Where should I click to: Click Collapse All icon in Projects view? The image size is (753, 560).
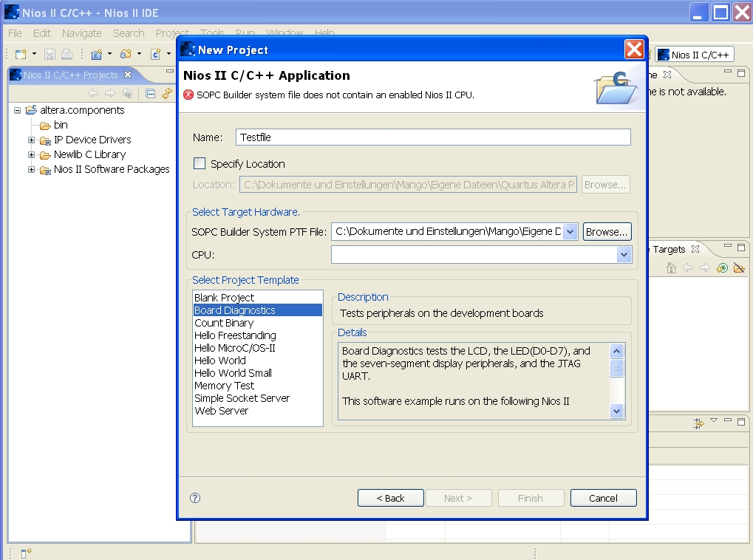[x=150, y=93]
